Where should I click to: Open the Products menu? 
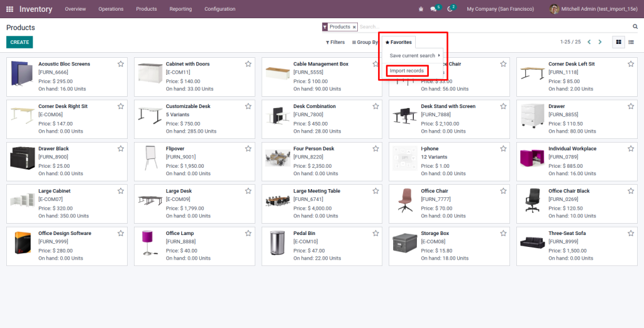pyautogui.click(x=146, y=9)
